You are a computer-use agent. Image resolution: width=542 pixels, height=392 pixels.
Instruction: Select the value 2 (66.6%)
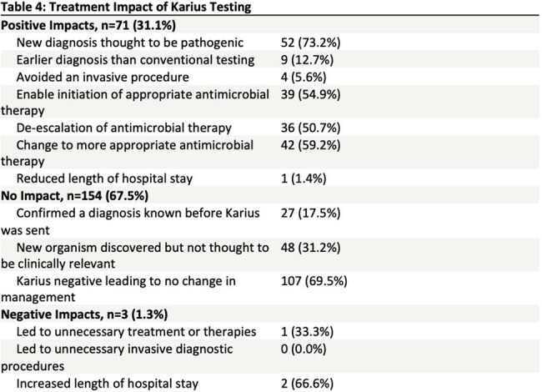(x=307, y=384)
